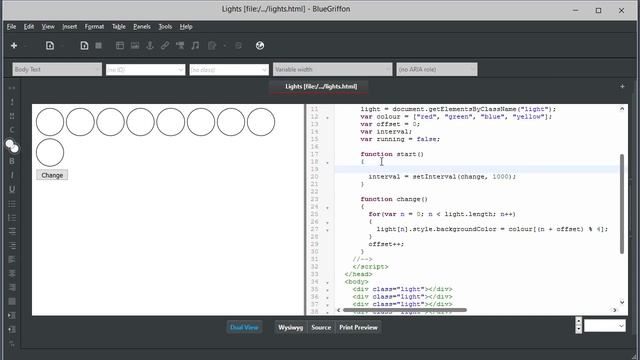The image size is (640, 360).
Task: Increase indent via sidebar icon
Action: tap(12, 316)
